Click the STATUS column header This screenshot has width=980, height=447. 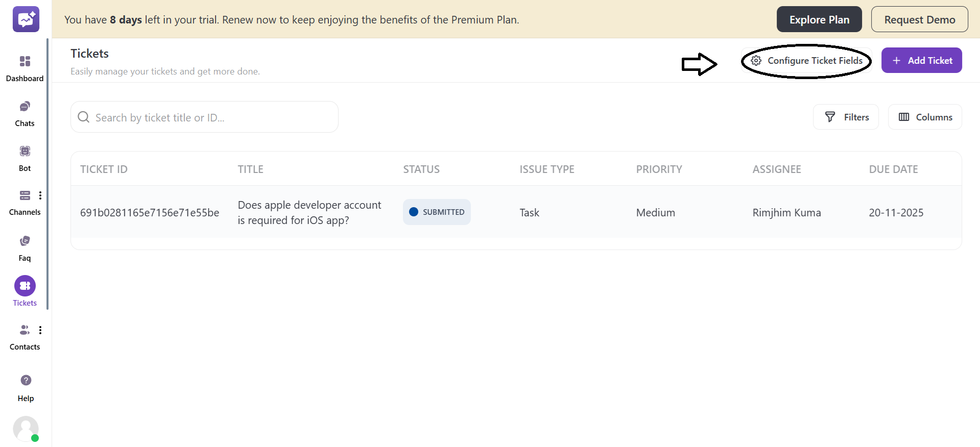point(421,169)
